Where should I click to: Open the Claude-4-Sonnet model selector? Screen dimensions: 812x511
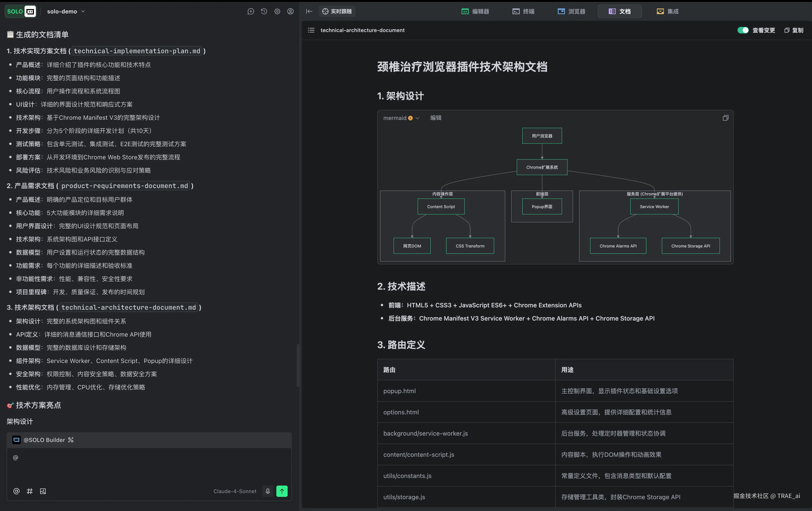click(x=235, y=491)
